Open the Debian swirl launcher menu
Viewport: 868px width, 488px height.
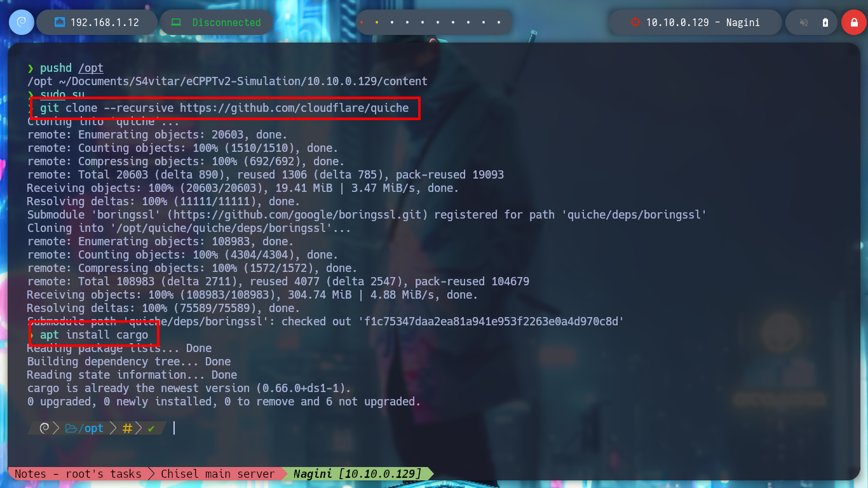(22, 22)
